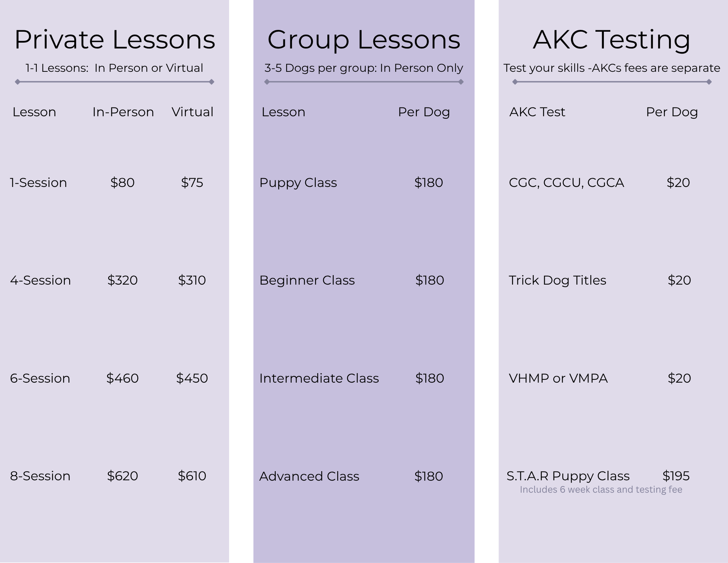This screenshot has height=563, width=728.
Task: Click the AKC Testing title
Action: tap(611, 40)
